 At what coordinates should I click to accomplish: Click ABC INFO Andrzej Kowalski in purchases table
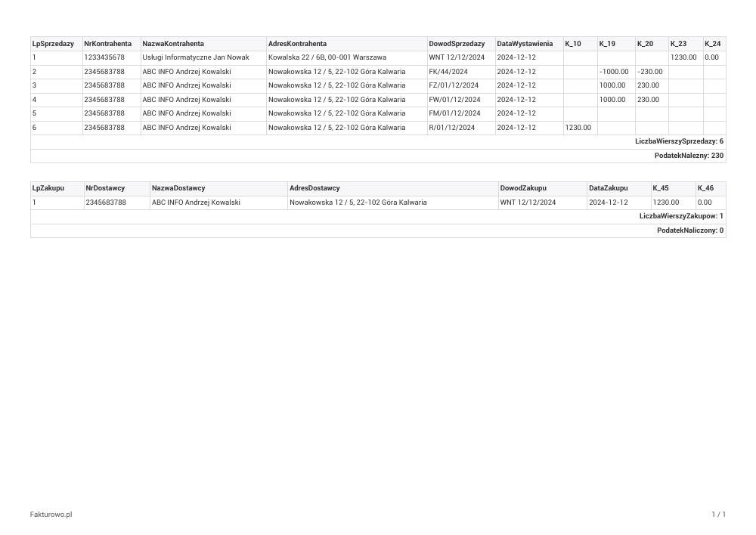click(196, 203)
